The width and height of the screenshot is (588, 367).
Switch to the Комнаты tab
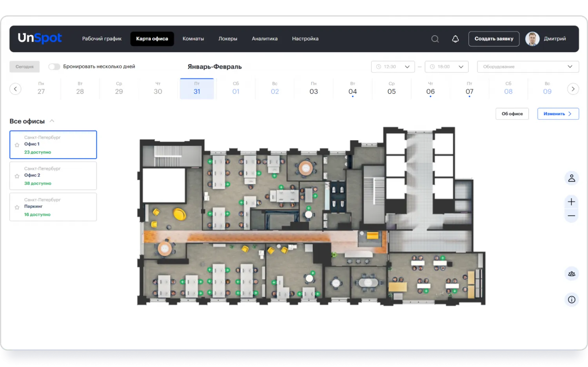click(193, 39)
